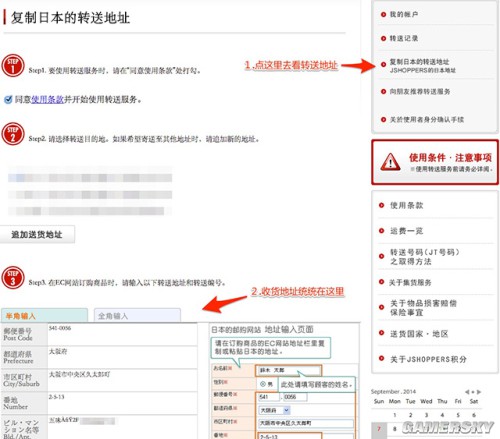Click the red bullet beside 我的帐户
500x439 pixels.
[x=383, y=14]
